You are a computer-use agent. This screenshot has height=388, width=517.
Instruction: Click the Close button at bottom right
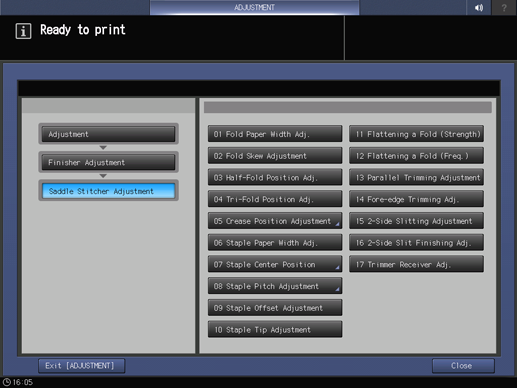(x=463, y=366)
